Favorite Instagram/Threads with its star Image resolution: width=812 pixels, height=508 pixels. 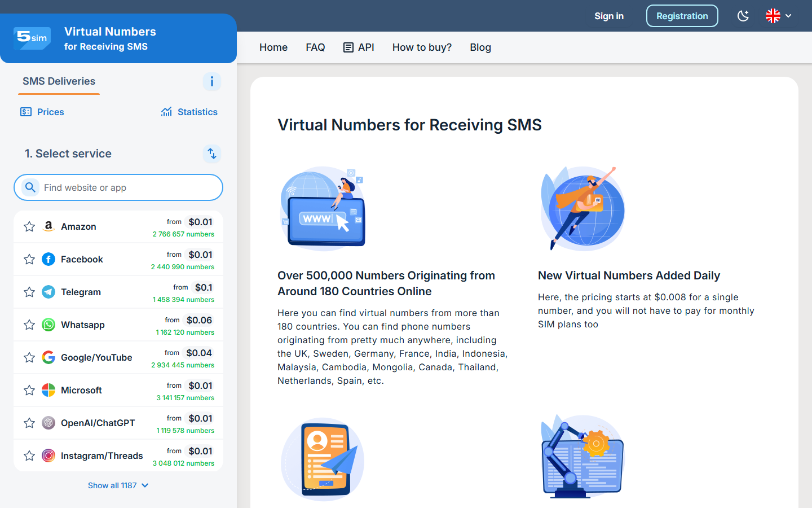click(29, 456)
